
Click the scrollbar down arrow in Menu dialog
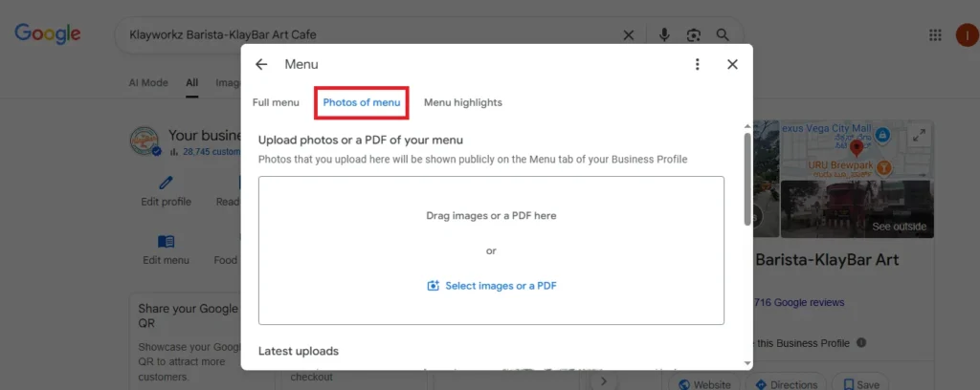pos(747,362)
